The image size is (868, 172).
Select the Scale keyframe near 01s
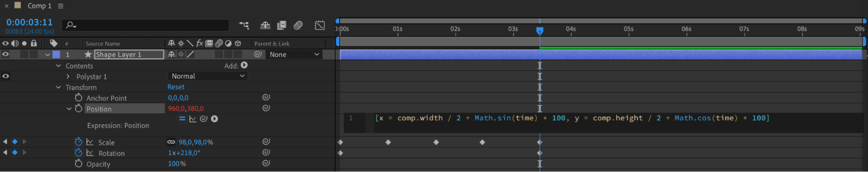point(388,142)
